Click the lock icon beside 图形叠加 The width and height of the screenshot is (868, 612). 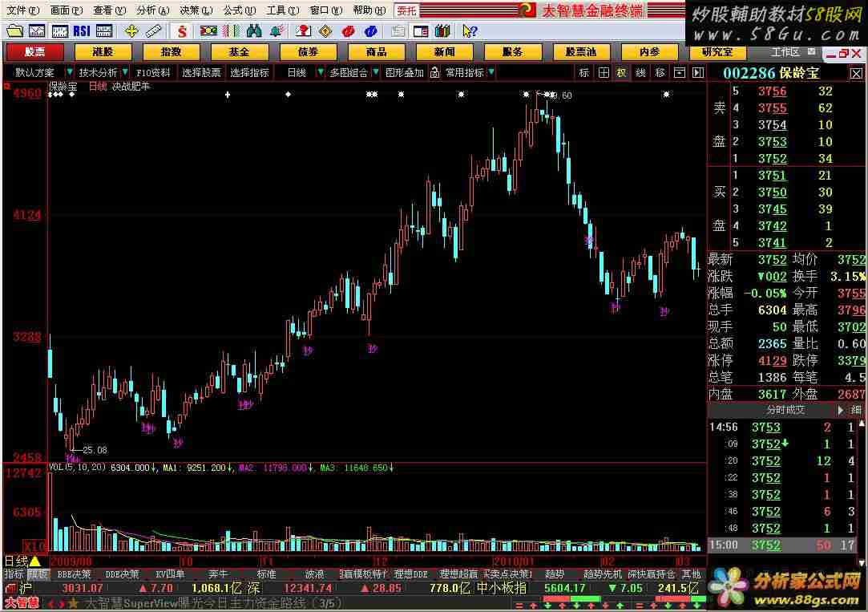435,72
